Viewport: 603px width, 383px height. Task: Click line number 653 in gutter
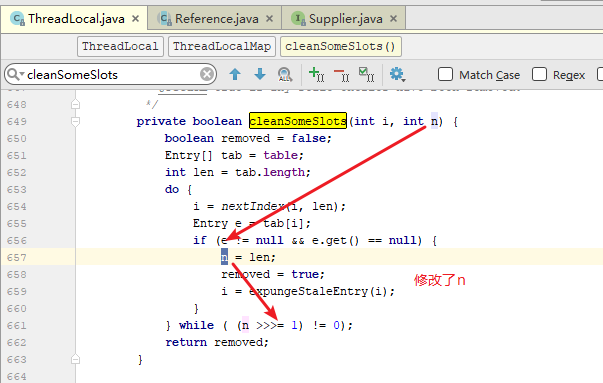(17, 190)
